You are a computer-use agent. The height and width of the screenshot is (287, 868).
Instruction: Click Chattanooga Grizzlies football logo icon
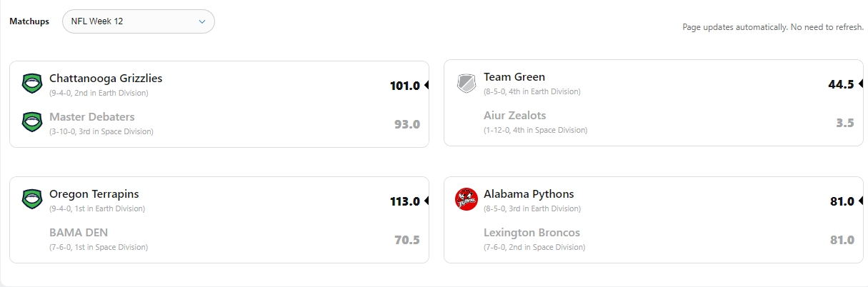32,84
